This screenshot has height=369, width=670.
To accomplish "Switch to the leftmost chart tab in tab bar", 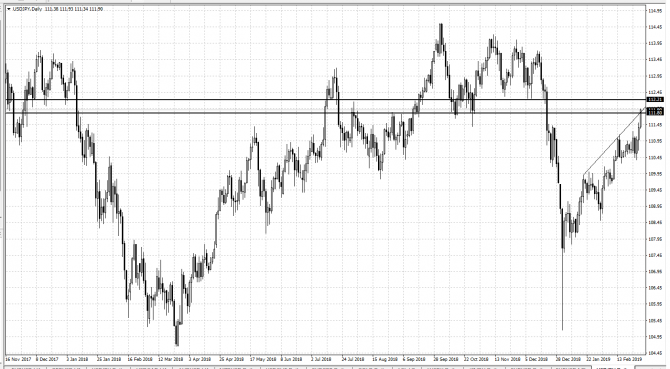I will pos(25,367).
